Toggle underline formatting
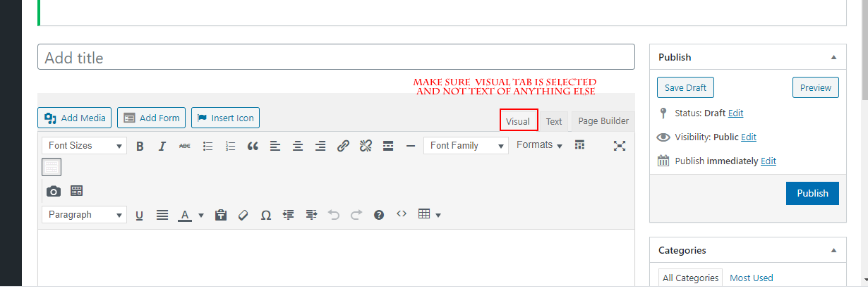The width and height of the screenshot is (868, 291). (x=139, y=215)
